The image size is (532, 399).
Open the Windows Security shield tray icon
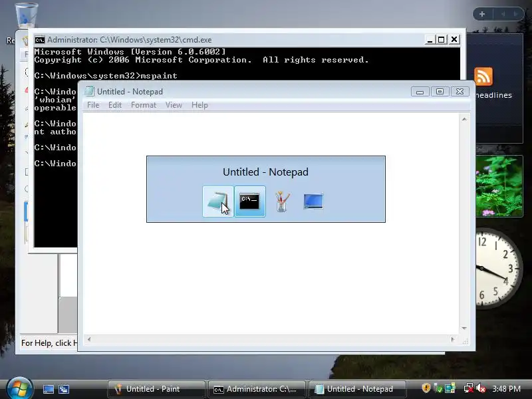pos(426,388)
